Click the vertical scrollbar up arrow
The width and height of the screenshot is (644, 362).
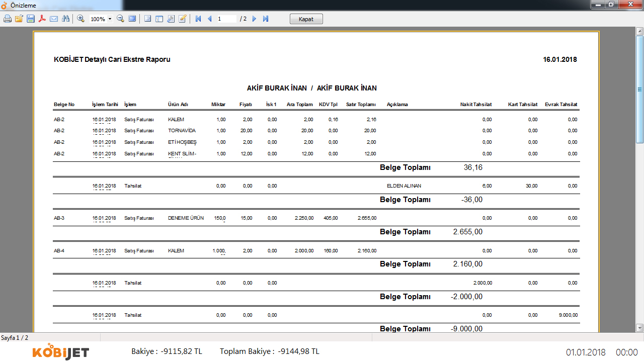[x=639, y=31]
